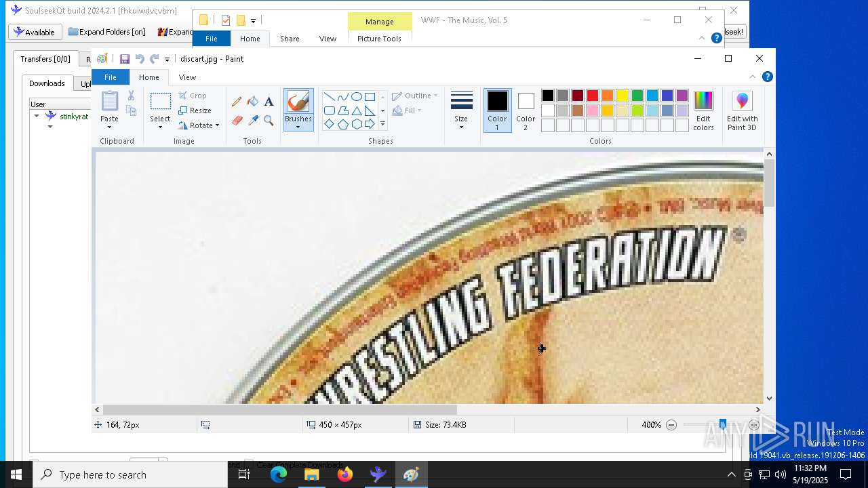Image resolution: width=868 pixels, height=488 pixels.
Task: Click the zoom slider handle
Action: pyautogui.click(x=723, y=425)
